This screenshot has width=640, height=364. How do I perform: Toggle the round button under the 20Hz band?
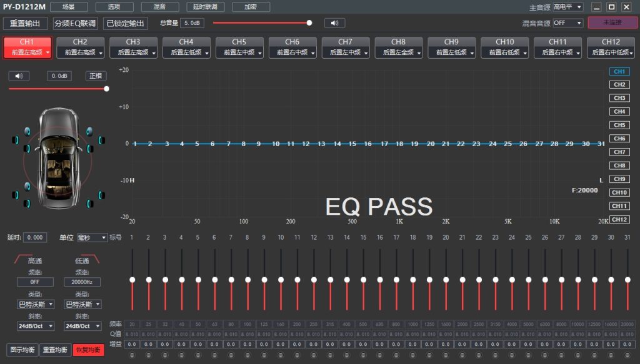[132, 355]
